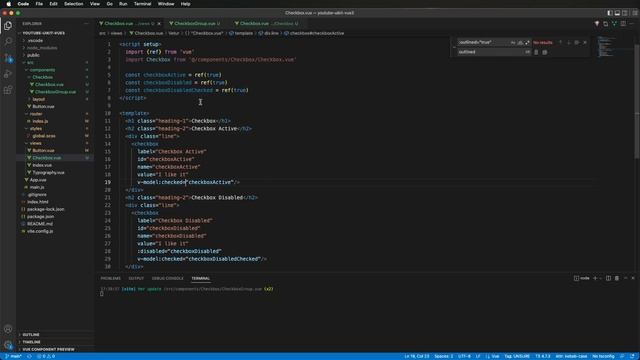Open the Run and Debug view
The height and width of the screenshot is (360, 640).
click(x=8, y=74)
